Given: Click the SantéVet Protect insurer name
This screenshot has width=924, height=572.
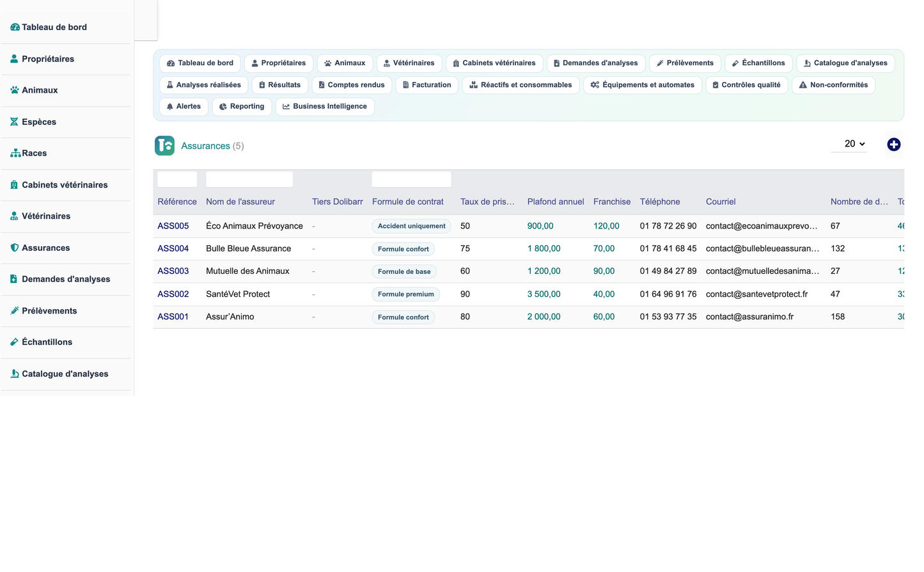Looking at the screenshot, I should (x=238, y=294).
